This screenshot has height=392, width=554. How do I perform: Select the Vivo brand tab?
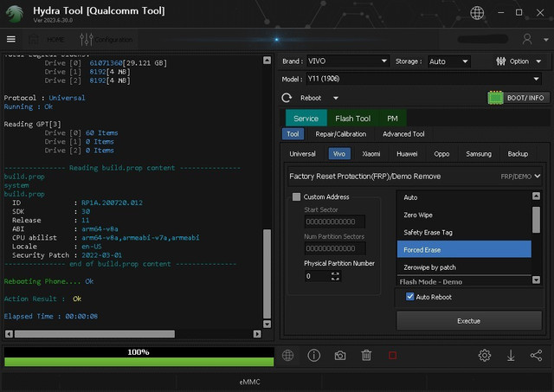click(x=339, y=154)
